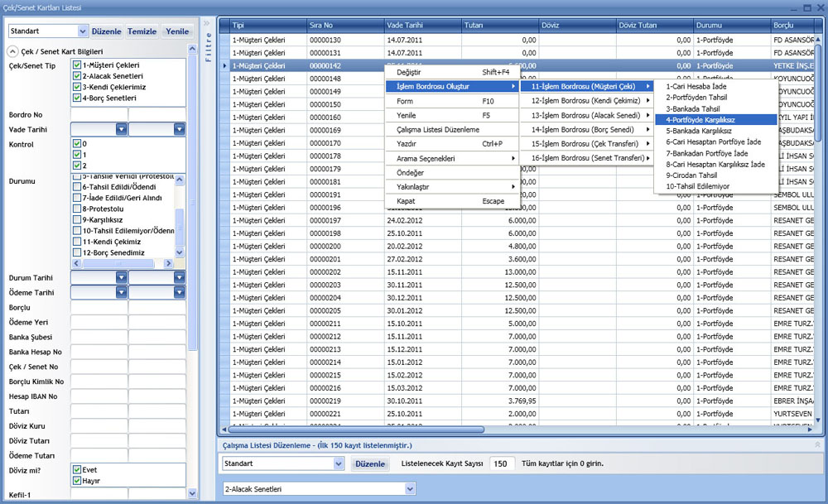Open the 2-Alacak Senetleri dropdown

click(410, 489)
